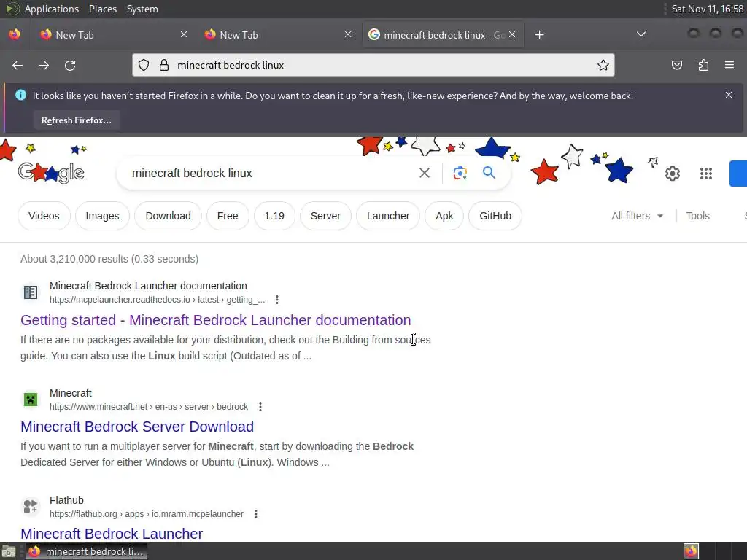Open Getting started - Minecraft Bedrock Launcher documentation
This screenshot has height=560, width=747.
tap(215, 320)
